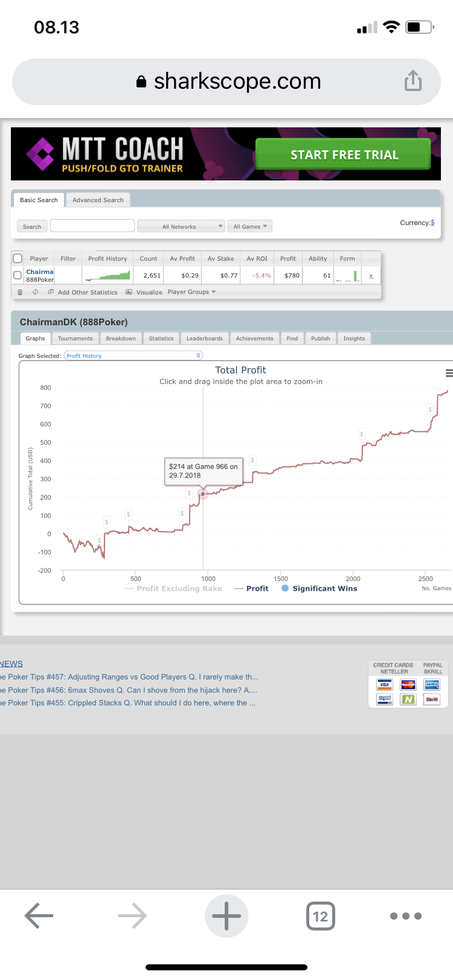453x980 pixels.
Task: Click highlighted data point at game 966
Action: 203,494
